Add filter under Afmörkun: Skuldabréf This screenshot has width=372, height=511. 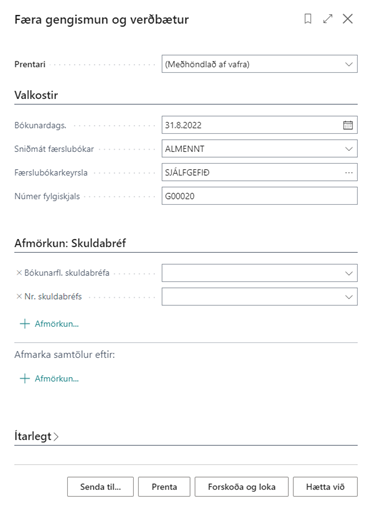tap(49, 324)
